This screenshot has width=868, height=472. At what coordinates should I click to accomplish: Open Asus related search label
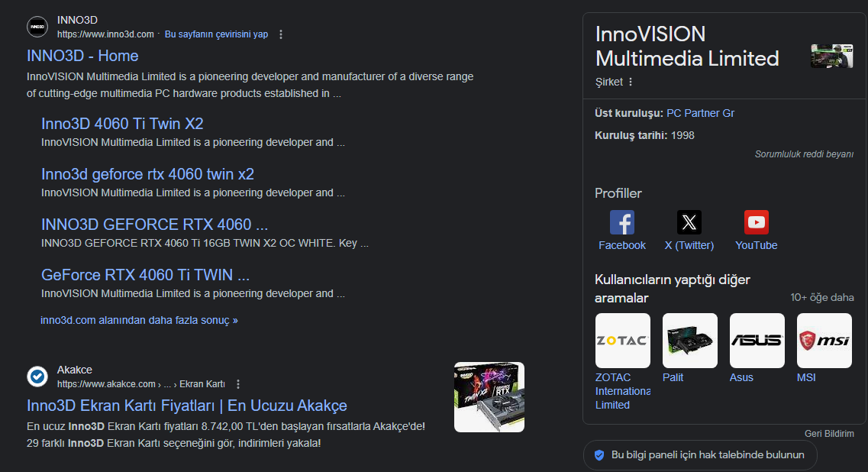pos(741,377)
